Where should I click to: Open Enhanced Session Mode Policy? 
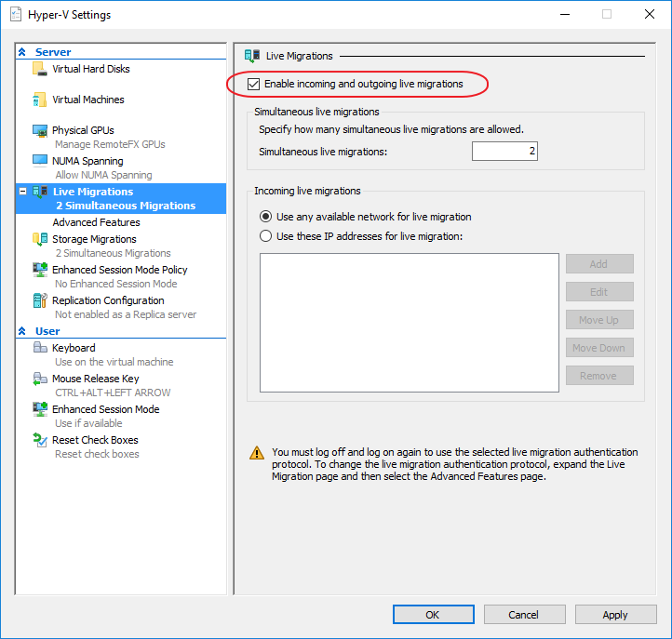[120, 270]
